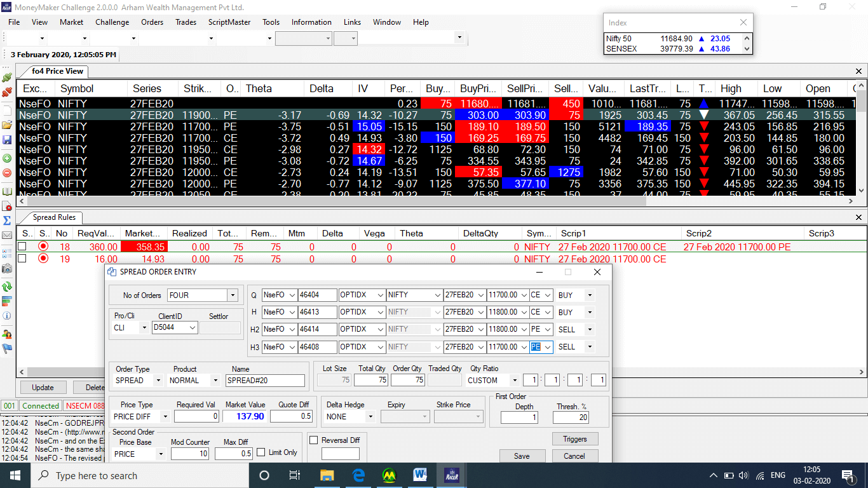Open the Order Type SPREAD dropdown

(x=158, y=381)
